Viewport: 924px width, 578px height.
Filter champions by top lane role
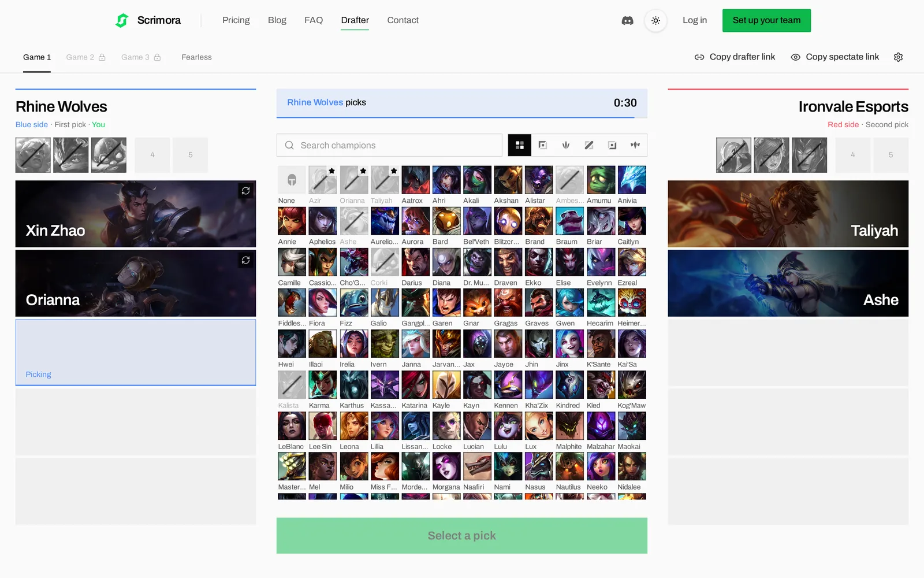[543, 145]
